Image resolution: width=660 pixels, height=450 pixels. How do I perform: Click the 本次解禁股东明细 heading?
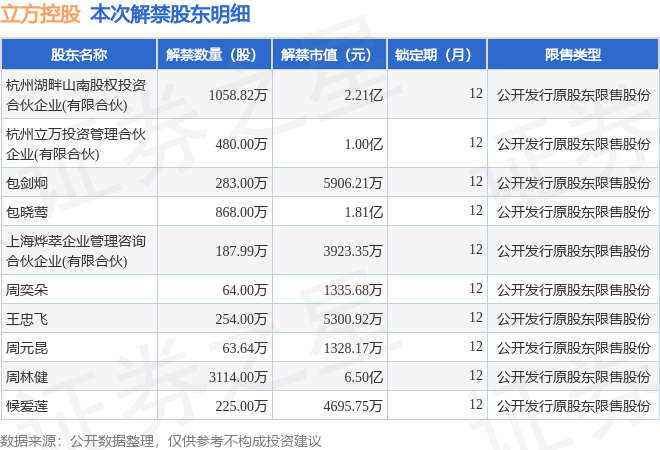[170, 14]
